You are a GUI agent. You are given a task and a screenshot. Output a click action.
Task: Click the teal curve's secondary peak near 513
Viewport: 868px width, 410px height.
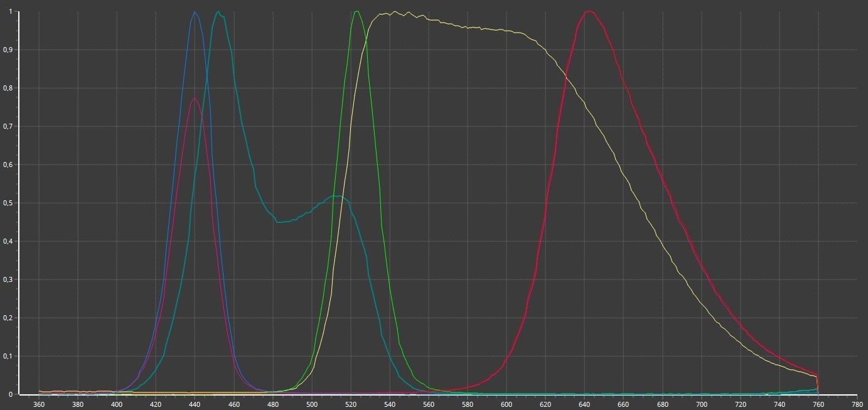337,196
